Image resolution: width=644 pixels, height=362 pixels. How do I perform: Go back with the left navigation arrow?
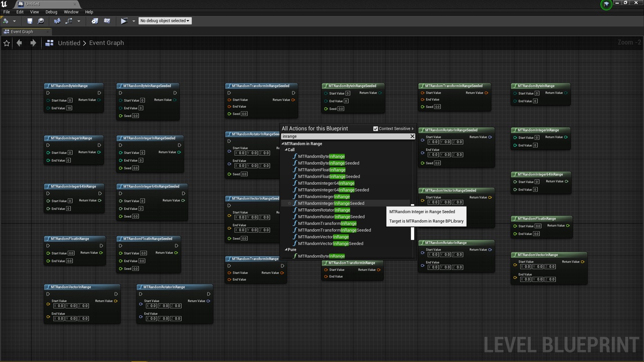(x=19, y=43)
